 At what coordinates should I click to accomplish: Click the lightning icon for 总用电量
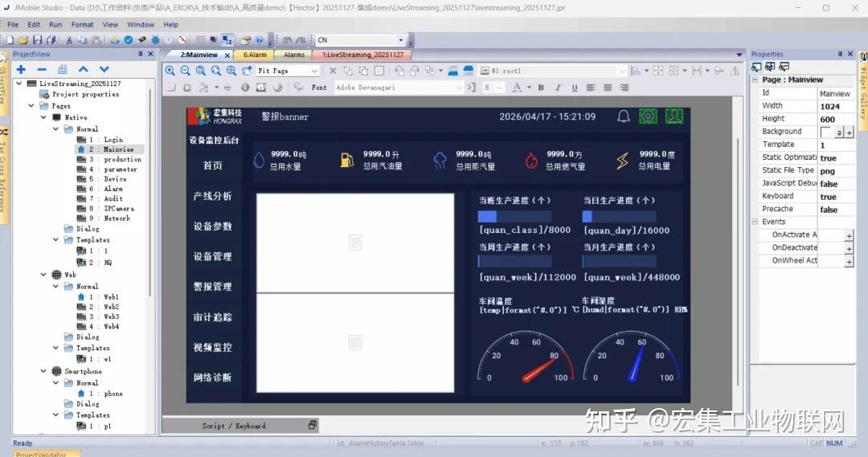tap(622, 161)
